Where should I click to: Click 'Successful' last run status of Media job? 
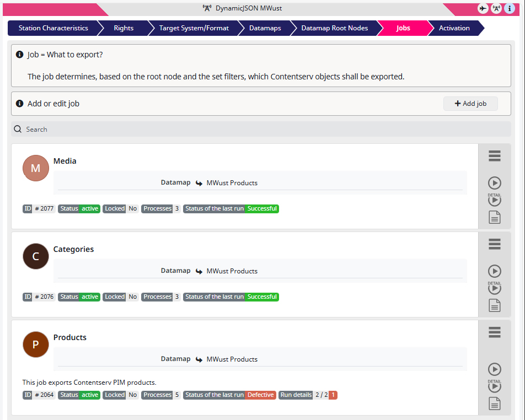coord(262,208)
